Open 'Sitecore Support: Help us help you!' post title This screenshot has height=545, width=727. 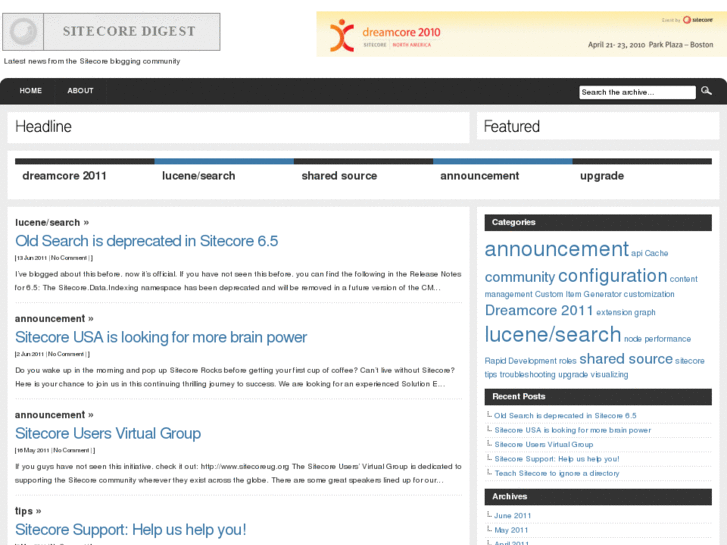point(131,530)
